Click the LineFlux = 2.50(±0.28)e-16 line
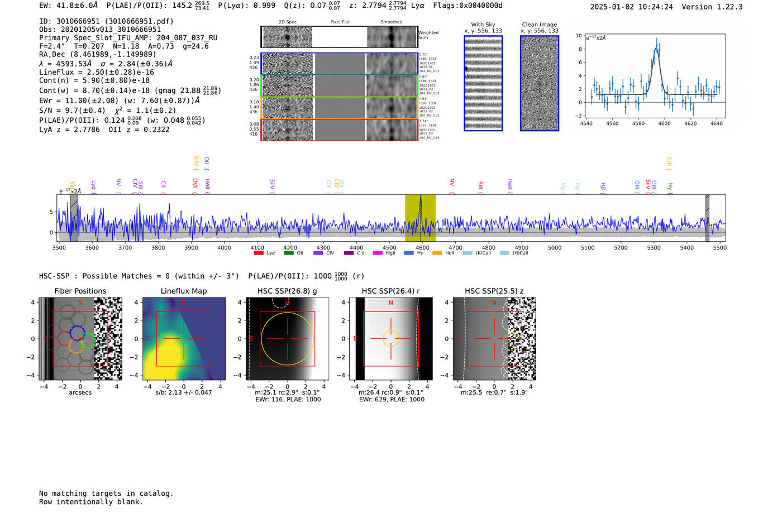The image size is (782, 532). (97, 73)
